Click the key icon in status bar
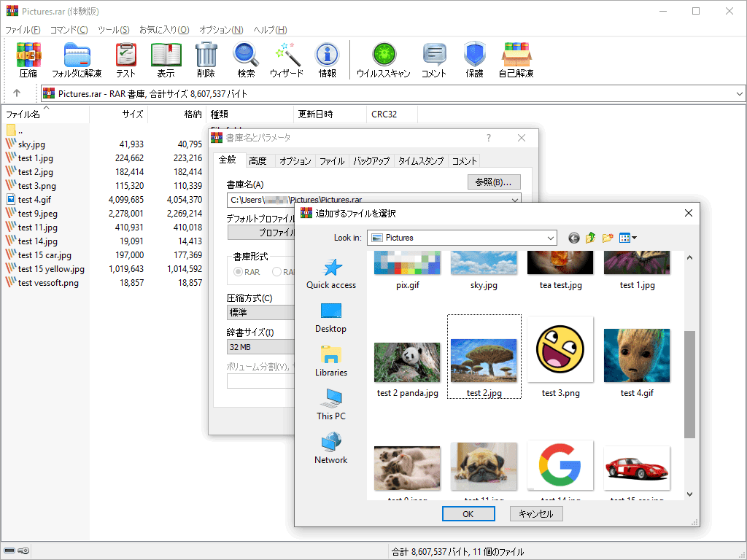This screenshot has height=560, width=747. (x=23, y=551)
